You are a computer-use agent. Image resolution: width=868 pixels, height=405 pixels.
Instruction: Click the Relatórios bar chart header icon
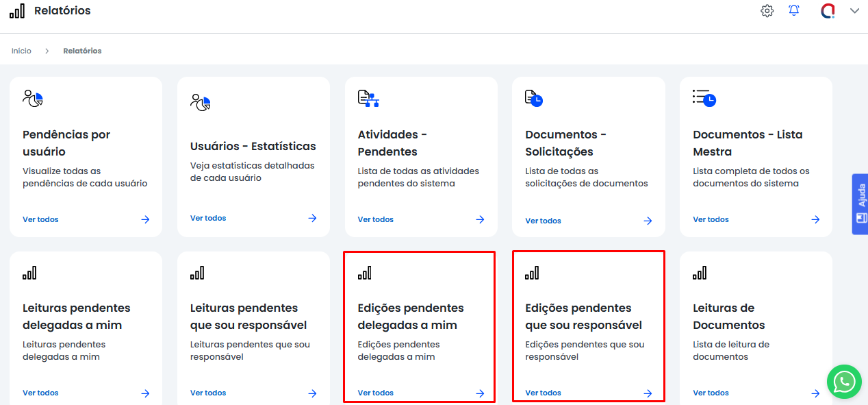tap(17, 11)
